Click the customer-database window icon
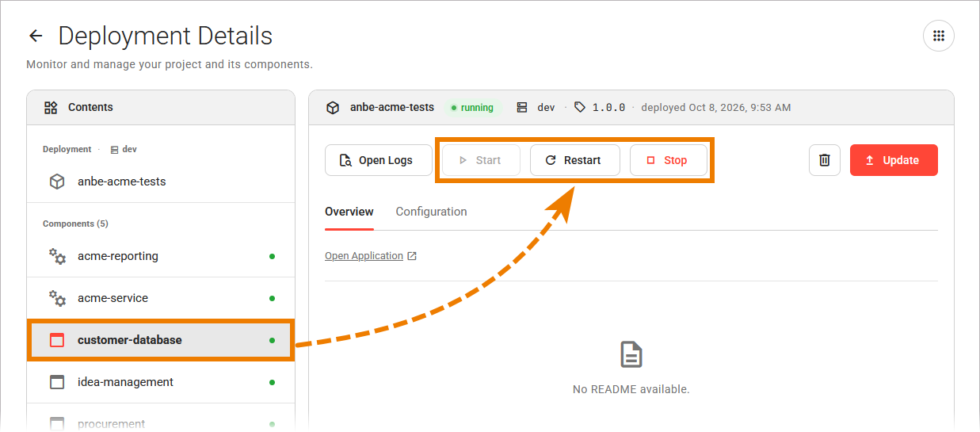The width and height of the screenshot is (980, 432). 57,340
